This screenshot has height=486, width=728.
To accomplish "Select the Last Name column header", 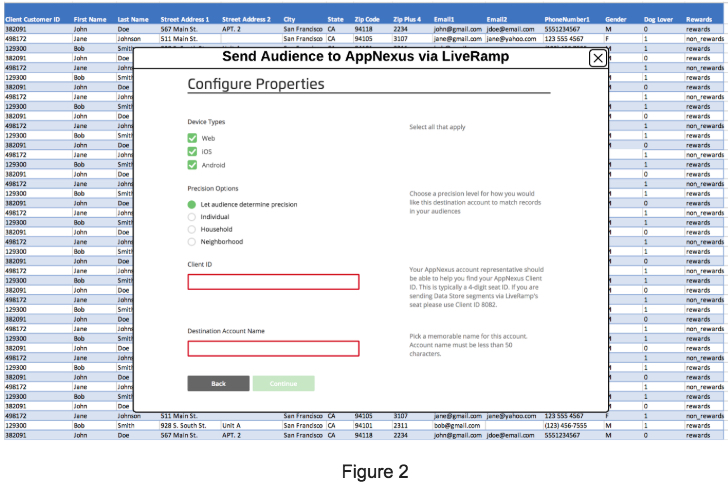I will [x=133, y=19].
